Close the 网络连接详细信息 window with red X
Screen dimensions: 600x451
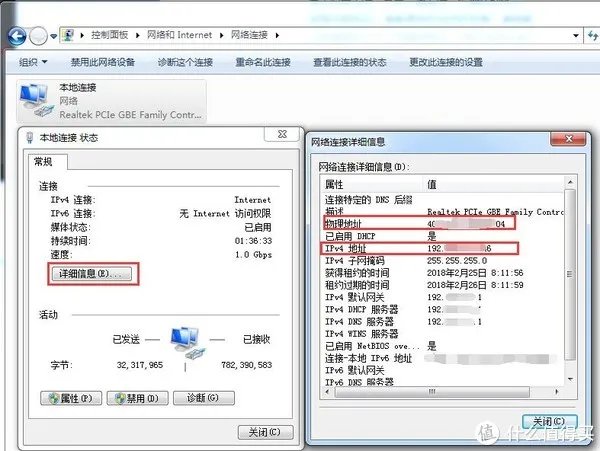(568, 139)
